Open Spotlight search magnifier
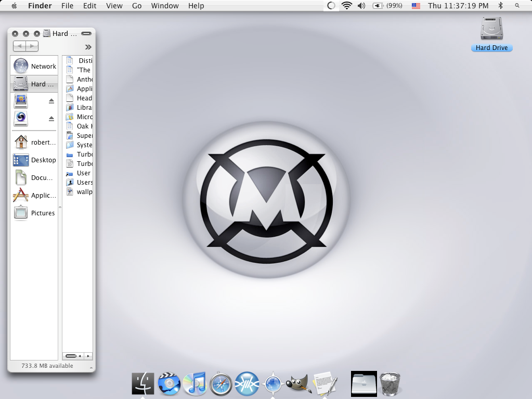 [517, 6]
